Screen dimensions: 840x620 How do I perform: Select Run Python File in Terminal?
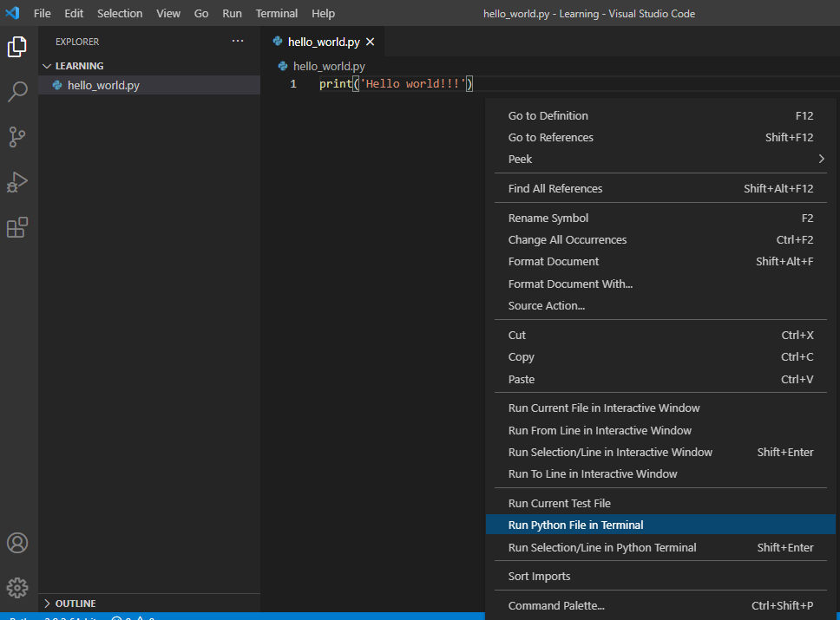[575, 525]
